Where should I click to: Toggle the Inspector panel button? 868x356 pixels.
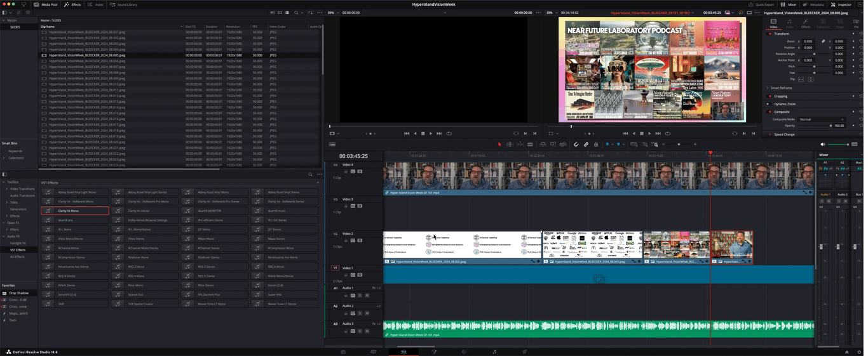841,4
